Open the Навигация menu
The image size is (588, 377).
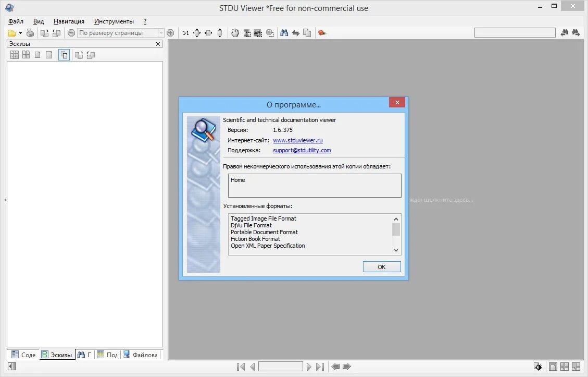coord(69,21)
